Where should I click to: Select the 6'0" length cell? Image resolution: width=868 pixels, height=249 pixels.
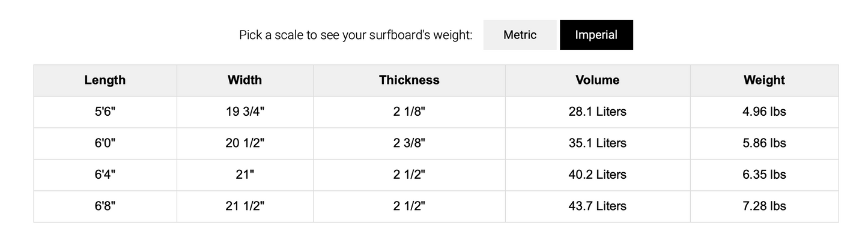pyautogui.click(x=105, y=143)
